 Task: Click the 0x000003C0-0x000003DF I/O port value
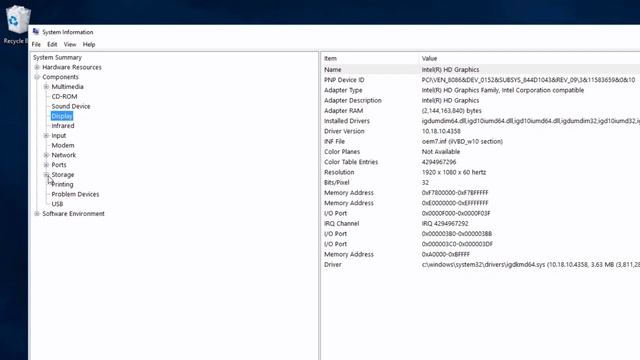point(457,244)
